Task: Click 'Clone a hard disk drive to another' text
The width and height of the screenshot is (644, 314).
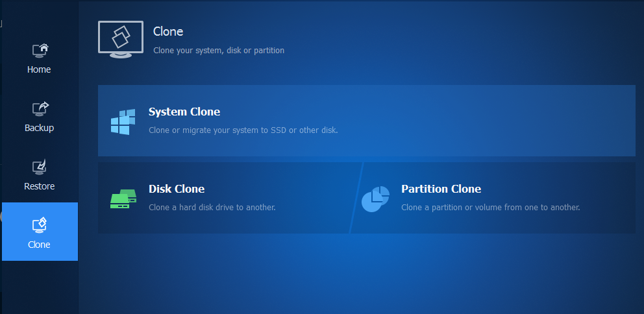Action: click(x=212, y=208)
